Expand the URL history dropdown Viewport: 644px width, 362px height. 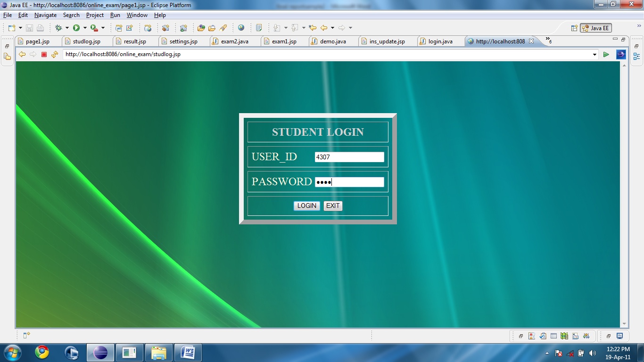tap(594, 55)
